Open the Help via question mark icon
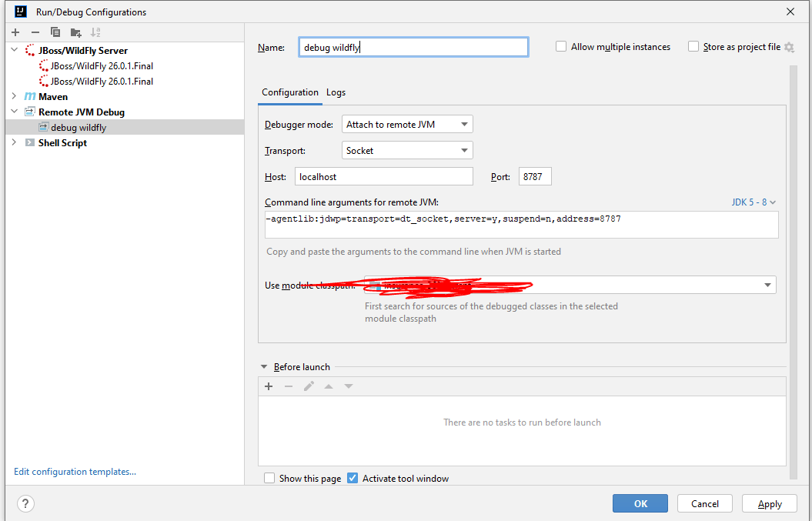812x521 pixels. tap(25, 503)
